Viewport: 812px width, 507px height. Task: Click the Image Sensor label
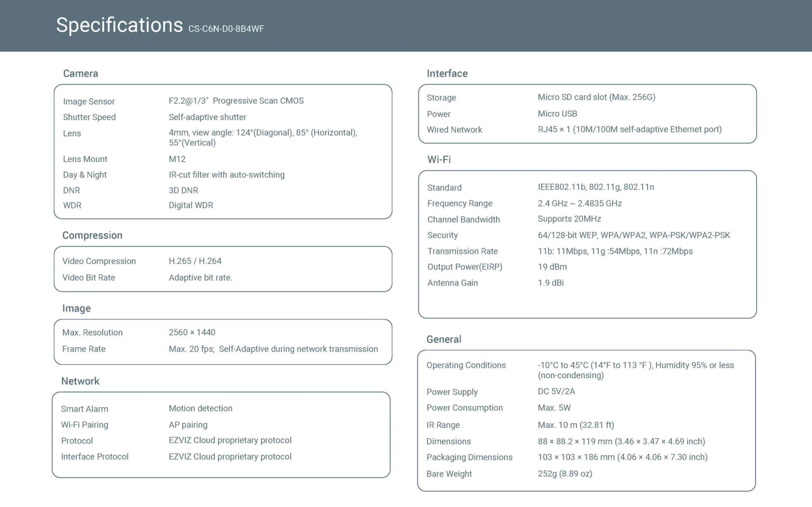[x=88, y=101]
